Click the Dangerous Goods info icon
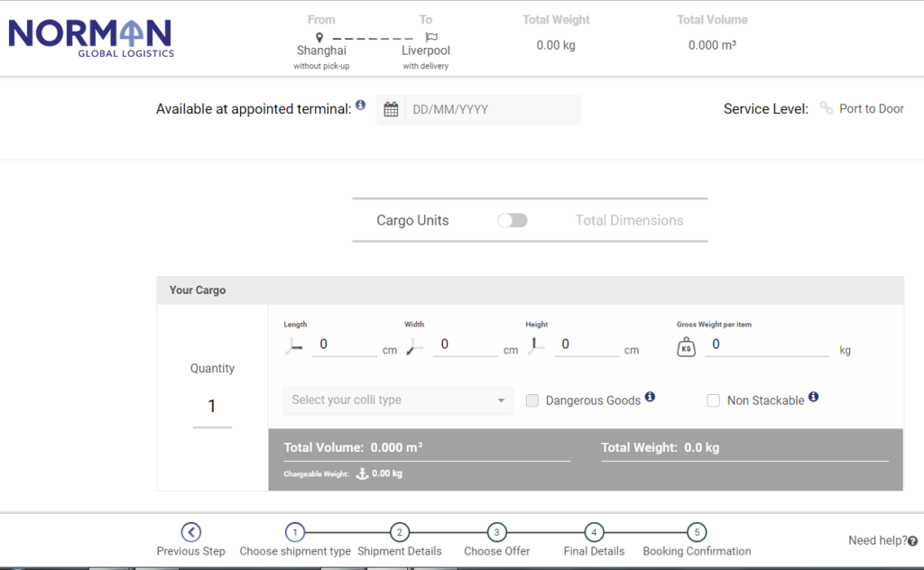The image size is (924, 570). [650, 396]
